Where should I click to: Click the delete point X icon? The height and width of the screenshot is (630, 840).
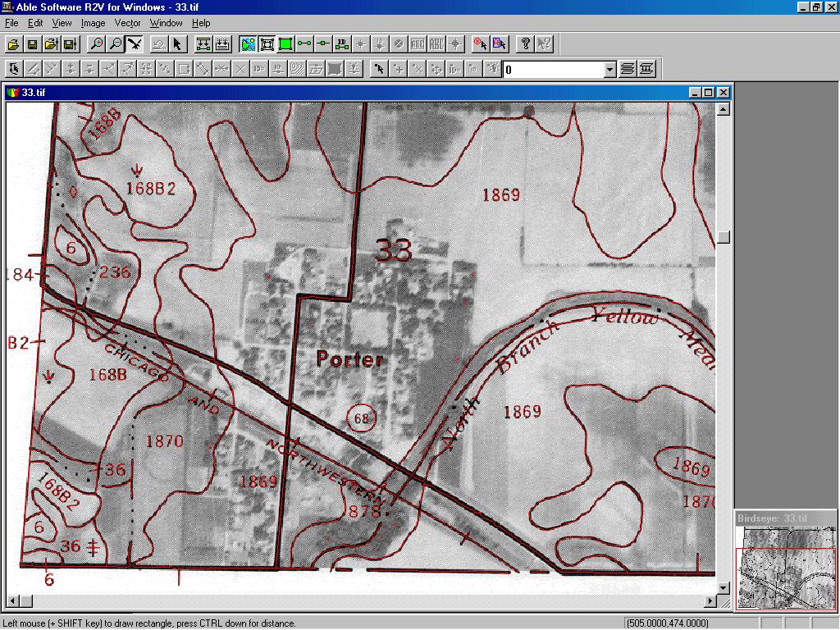[x=418, y=69]
